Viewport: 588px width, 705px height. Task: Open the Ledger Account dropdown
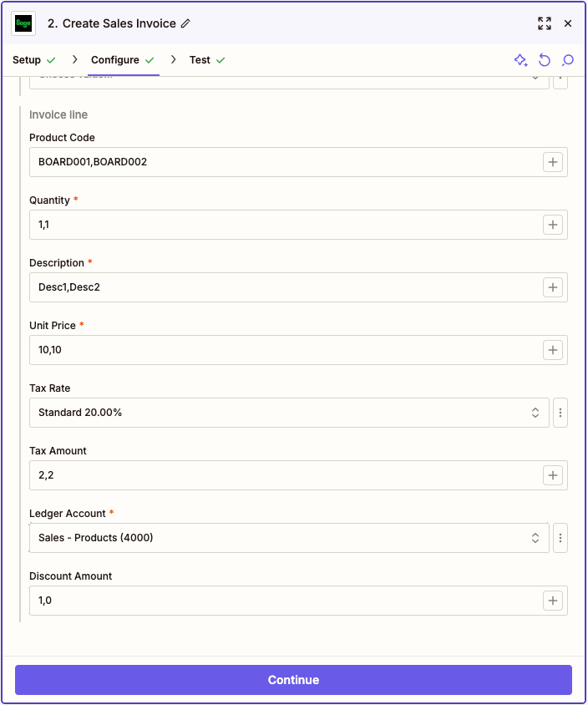click(x=289, y=538)
